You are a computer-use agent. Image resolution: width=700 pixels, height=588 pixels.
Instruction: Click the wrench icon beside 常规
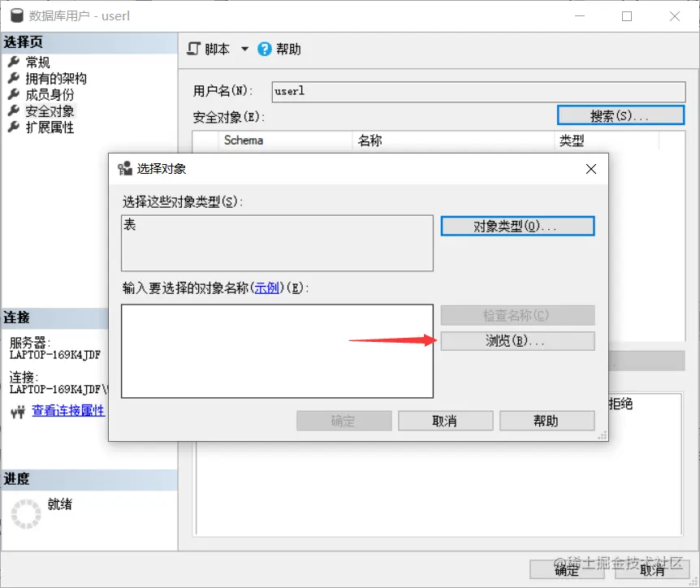click(14, 61)
